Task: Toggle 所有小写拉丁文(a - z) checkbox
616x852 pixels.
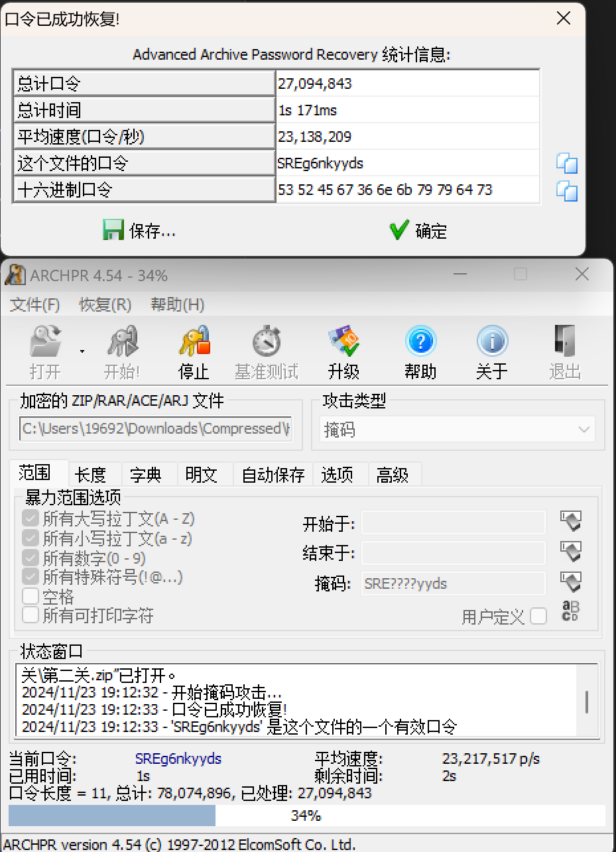Action: [x=31, y=538]
